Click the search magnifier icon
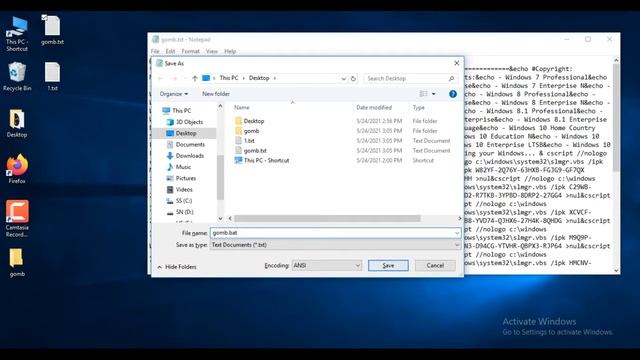 [451, 78]
